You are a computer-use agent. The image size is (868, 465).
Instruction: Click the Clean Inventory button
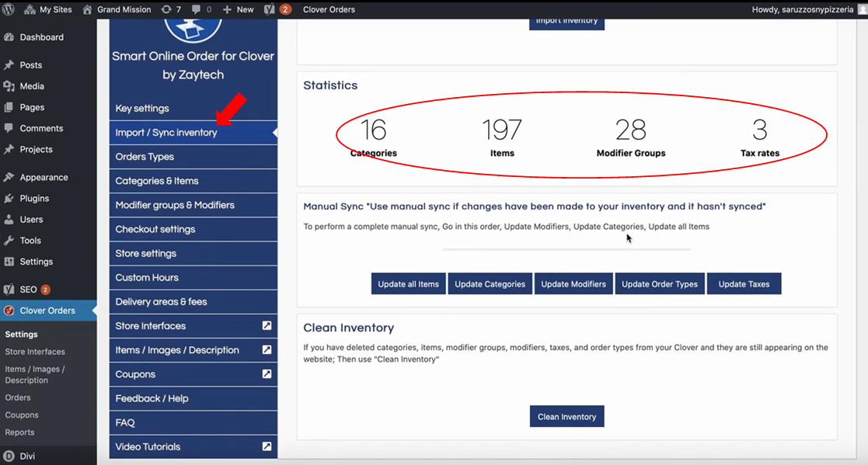tap(566, 417)
